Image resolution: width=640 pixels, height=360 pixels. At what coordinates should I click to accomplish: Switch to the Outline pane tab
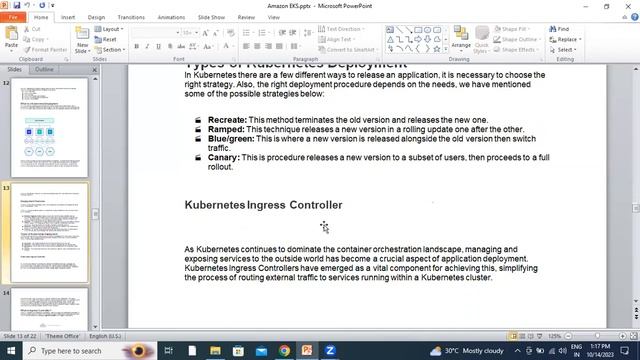click(44, 69)
